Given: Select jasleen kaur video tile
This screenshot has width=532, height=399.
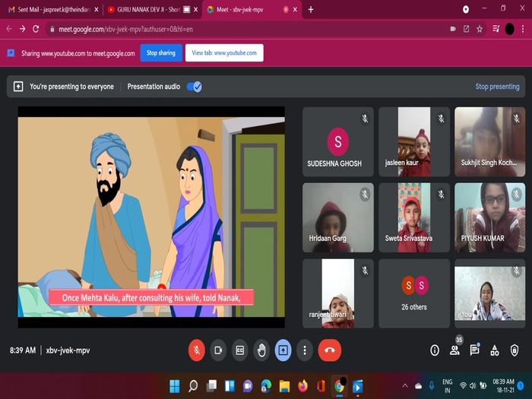Looking at the screenshot, I should click(x=414, y=142).
